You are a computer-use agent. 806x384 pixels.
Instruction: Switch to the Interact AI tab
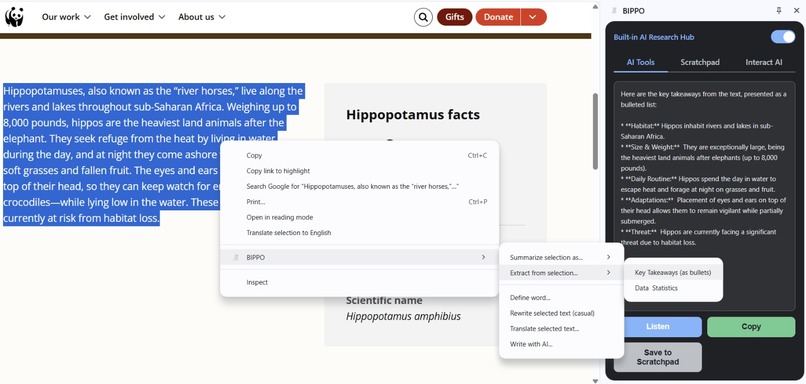click(764, 62)
